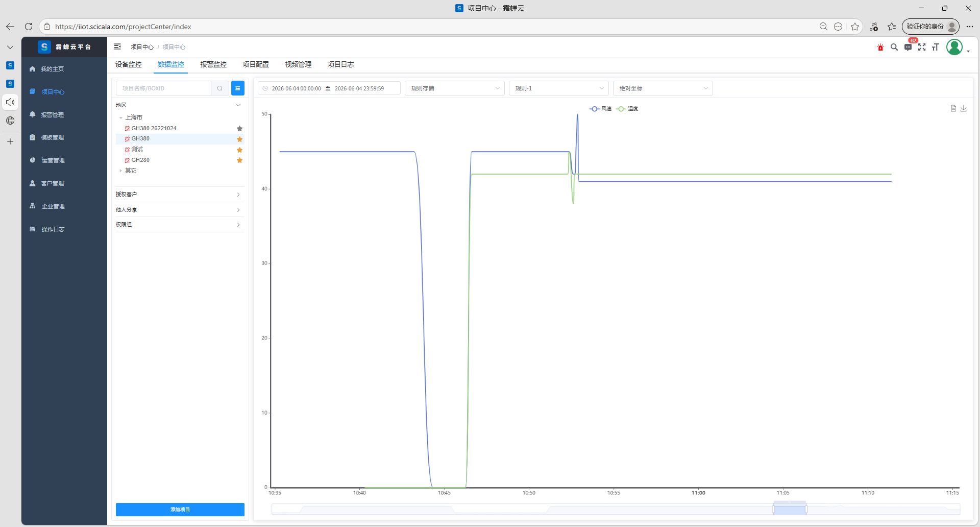Open the date range picker field

pyautogui.click(x=329, y=88)
